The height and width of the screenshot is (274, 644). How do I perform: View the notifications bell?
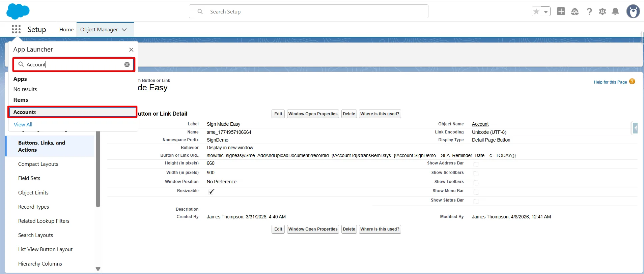point(615,11)
